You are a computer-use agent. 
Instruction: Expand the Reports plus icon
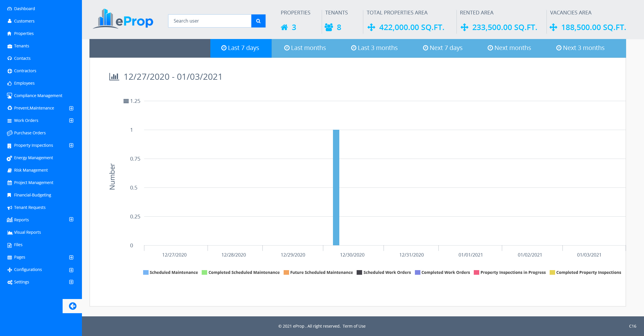tap(71, 220)
